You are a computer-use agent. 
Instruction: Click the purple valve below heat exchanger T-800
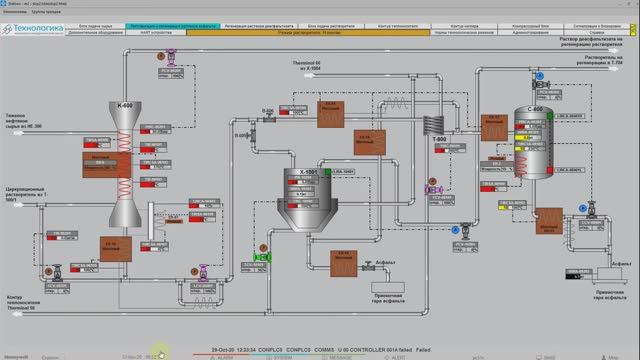pos(433,189)
